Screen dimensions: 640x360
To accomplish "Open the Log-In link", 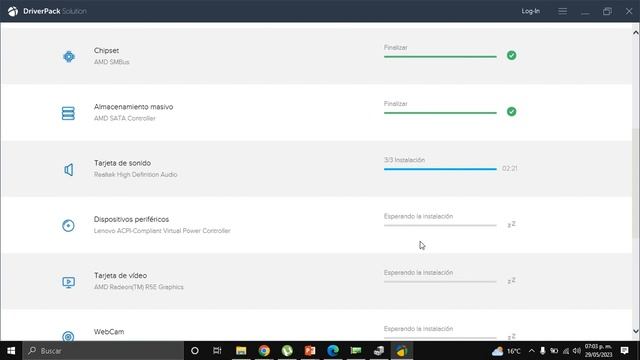I will pyautogui.click(x=530, y=11).
